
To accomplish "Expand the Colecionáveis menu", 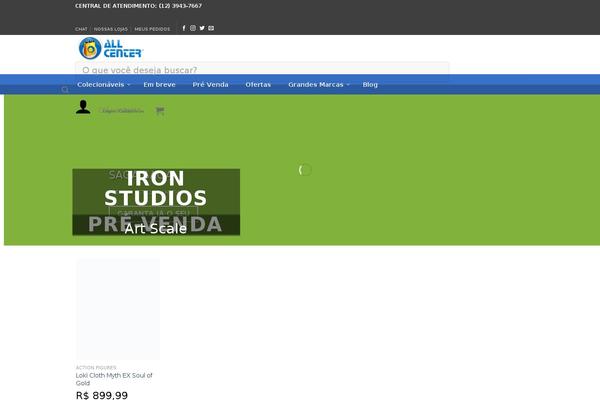I will 103,85.
